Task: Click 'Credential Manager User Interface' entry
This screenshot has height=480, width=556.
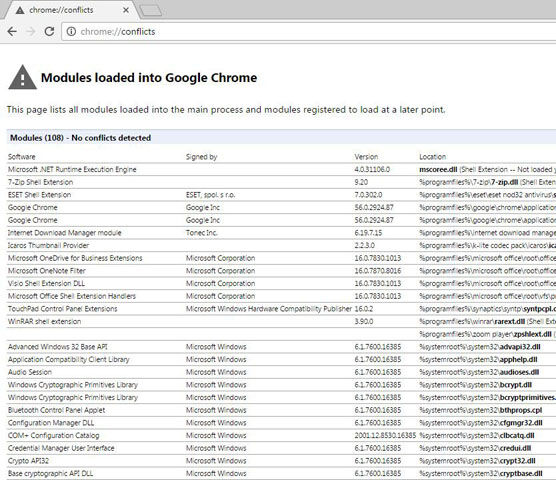Action: 61,448
